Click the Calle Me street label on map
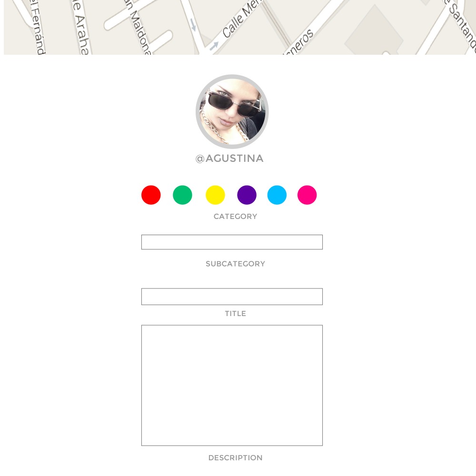 point(242,19)
